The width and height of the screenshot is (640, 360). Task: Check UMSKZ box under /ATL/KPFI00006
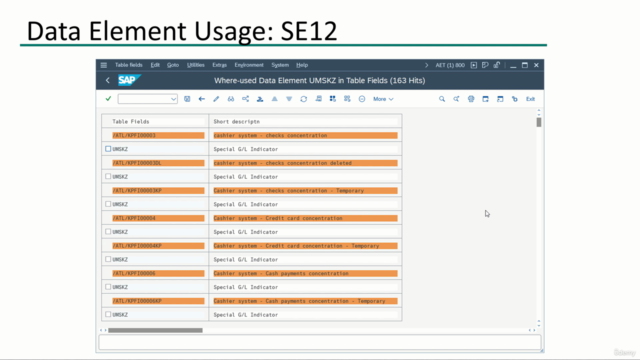pos(108,287)
